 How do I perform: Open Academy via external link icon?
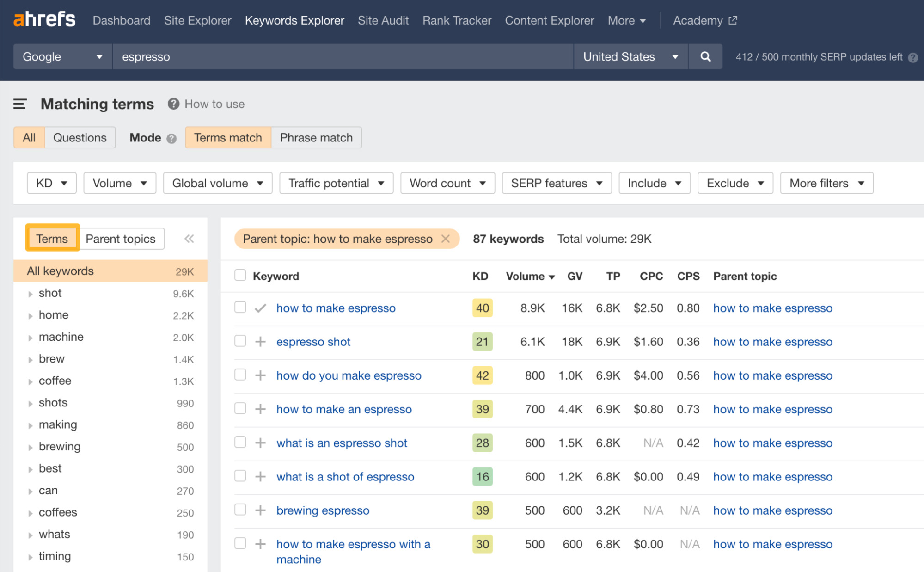click(733, 20)
